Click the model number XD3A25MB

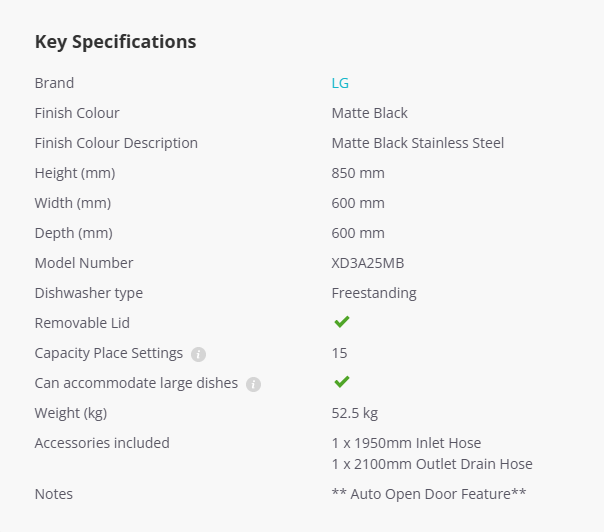point(368,263)
